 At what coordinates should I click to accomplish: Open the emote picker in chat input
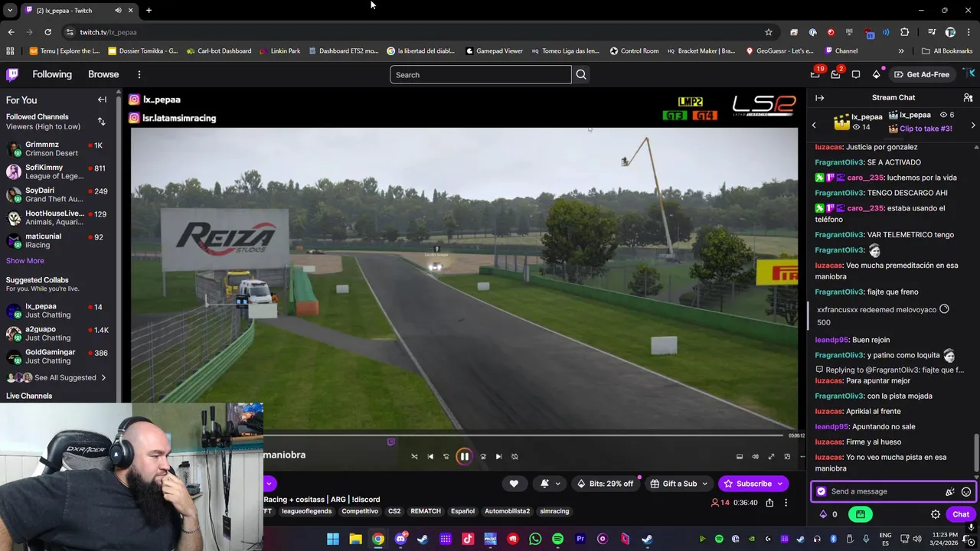tap(966, 492)
